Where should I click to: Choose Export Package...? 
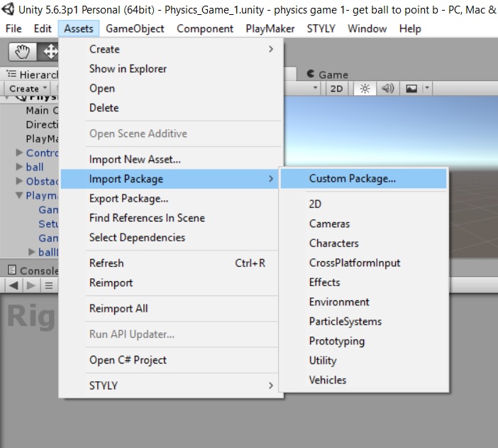pos(171,198)
